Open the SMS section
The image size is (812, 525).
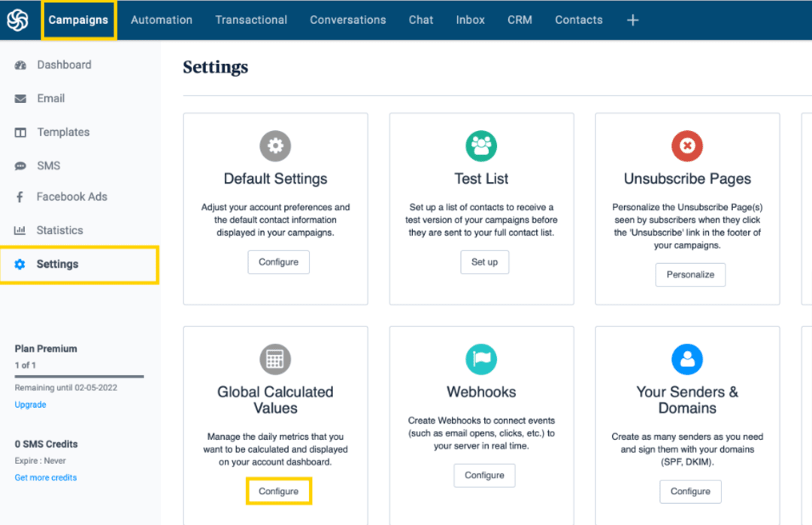[48, 165]
